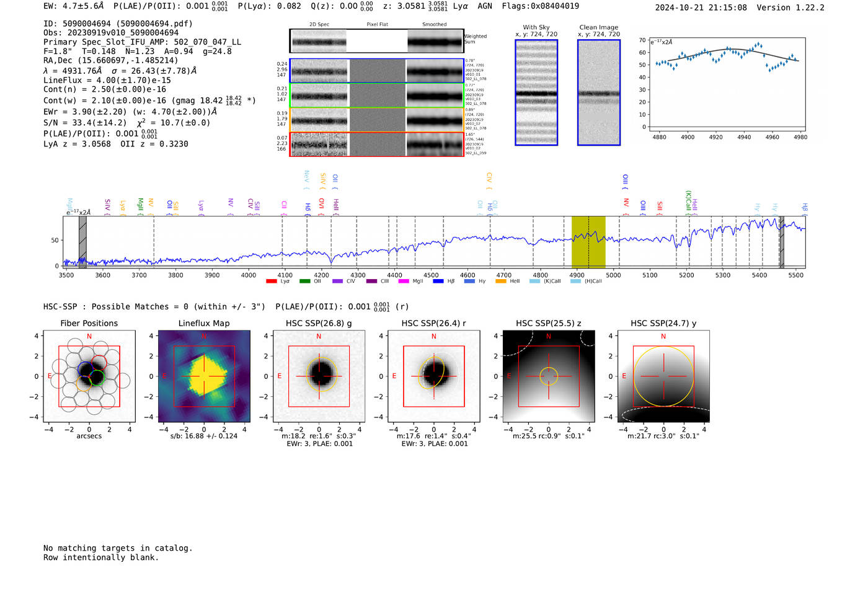Click the MgII magenta legend swatch
Screen dimensions: 868x591
point(404,282)
